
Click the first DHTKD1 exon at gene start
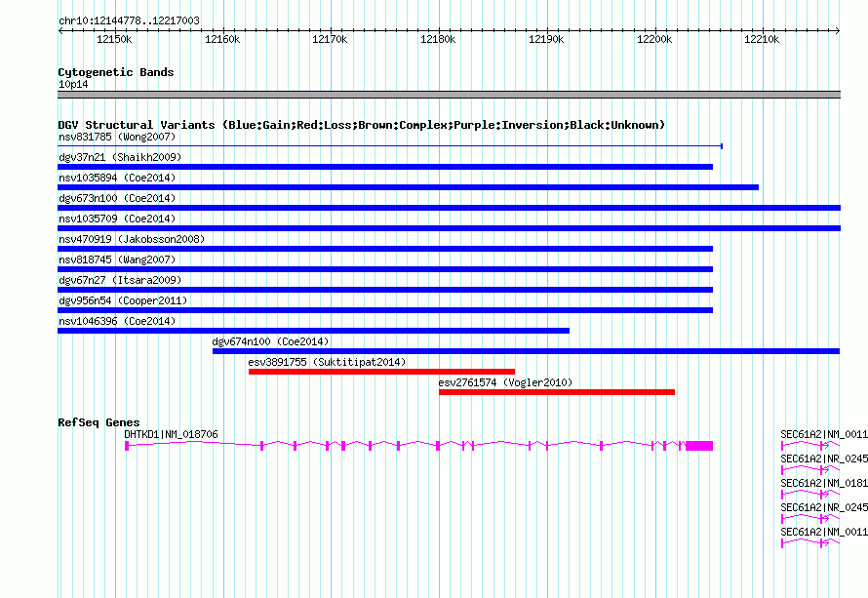pyautogui.click(x=127, y=446)
